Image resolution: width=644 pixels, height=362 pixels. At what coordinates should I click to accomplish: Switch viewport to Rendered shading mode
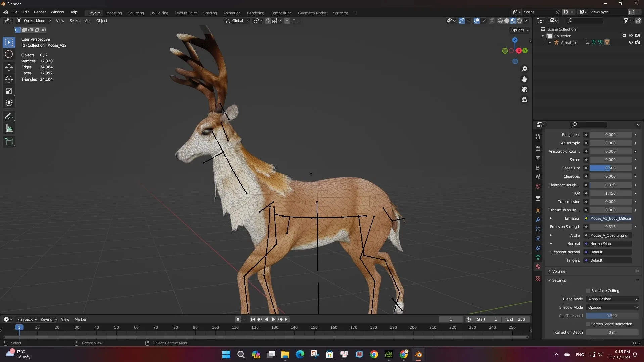pos(519,20)
